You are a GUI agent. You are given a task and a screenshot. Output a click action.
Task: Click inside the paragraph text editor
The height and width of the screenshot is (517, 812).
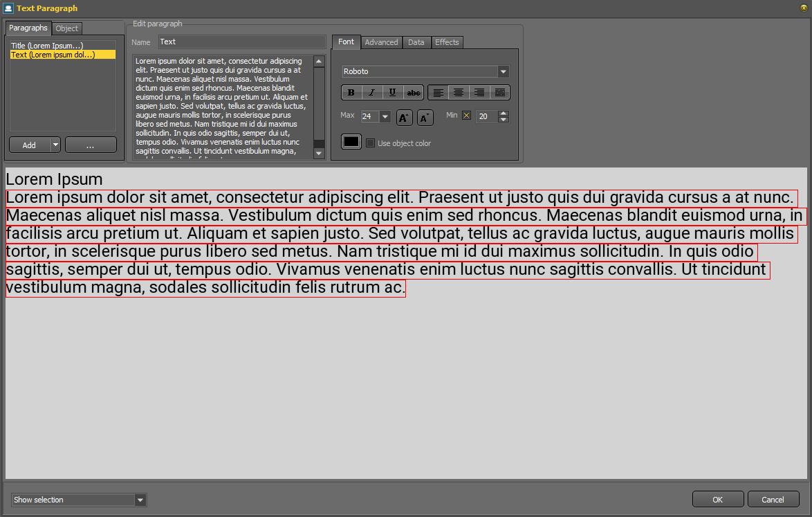pos(223,106)
